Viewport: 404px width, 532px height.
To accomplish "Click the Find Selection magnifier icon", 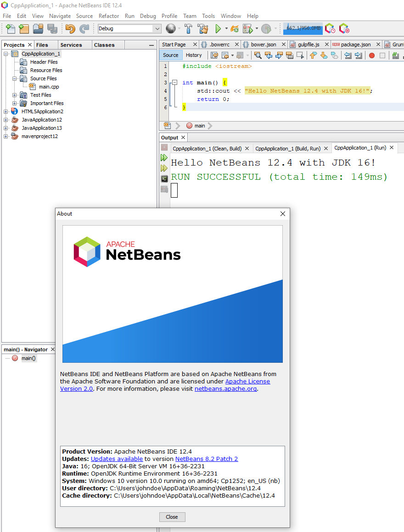I will click(258, 55).
